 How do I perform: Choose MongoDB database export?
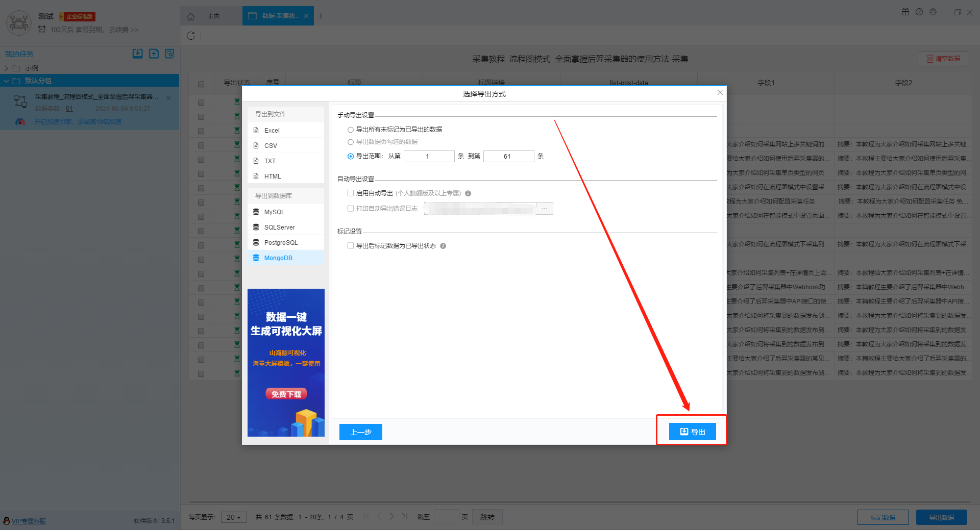coord(286,258)
